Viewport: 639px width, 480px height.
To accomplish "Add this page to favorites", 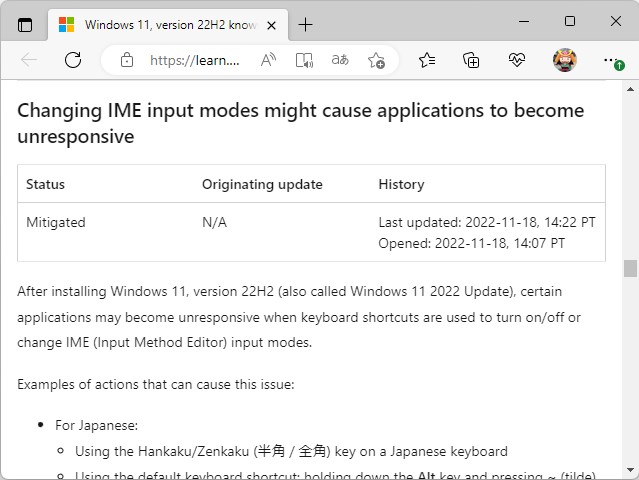I will 376,60.
